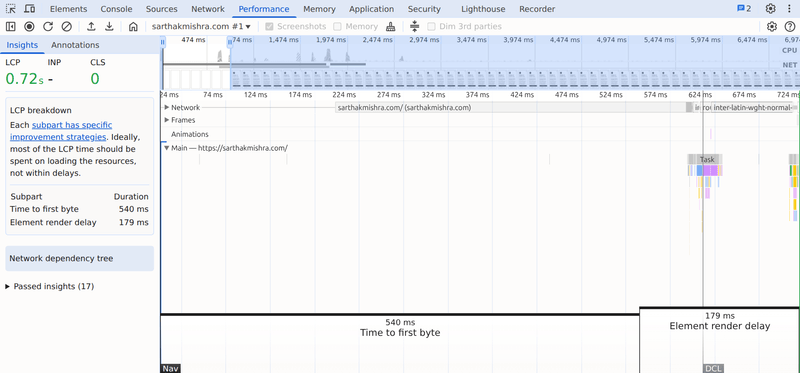Click the DCL timeline marker
Viewport: 800px width, 373px height.
click(x=713, y=368)
